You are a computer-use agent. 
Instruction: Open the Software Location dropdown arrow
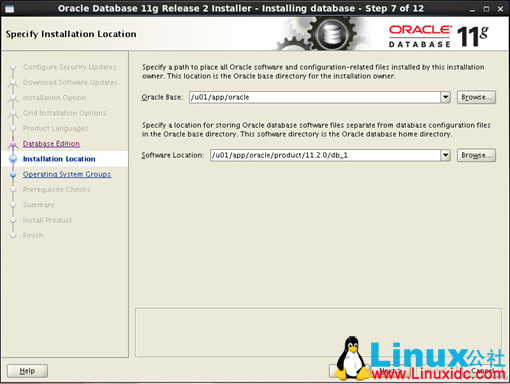(x=446, y=155)
